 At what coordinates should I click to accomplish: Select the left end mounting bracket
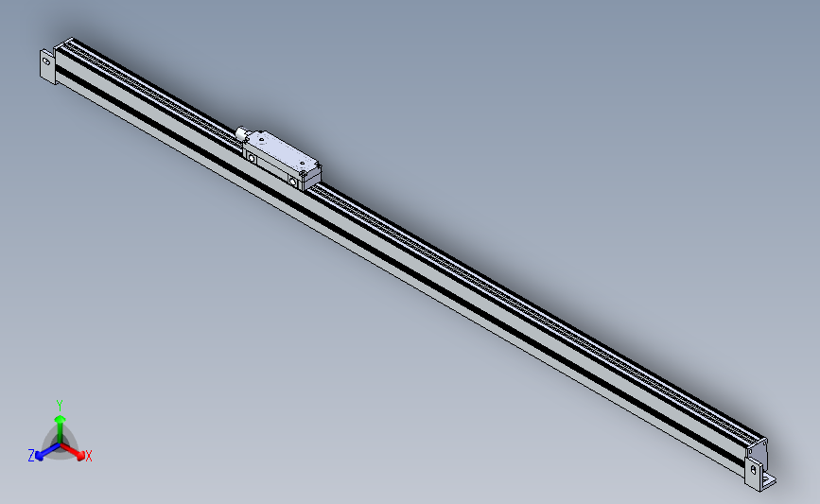point(47,66)
